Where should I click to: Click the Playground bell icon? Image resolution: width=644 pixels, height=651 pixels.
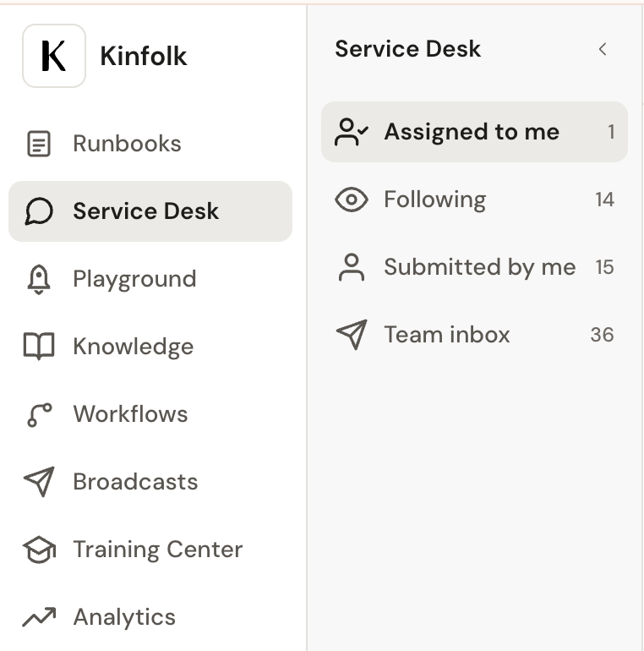pos(39,279)
